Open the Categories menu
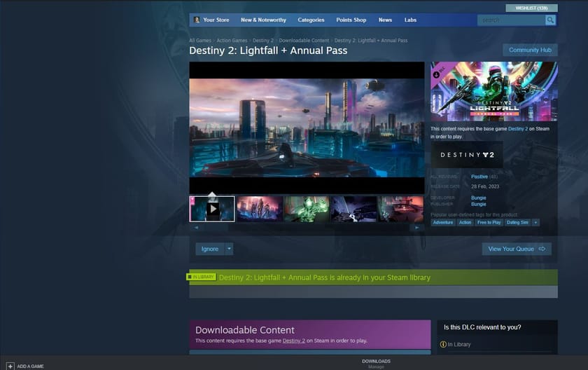The height and width of the screenshot is (370, 588). click(x=311, y=20)
